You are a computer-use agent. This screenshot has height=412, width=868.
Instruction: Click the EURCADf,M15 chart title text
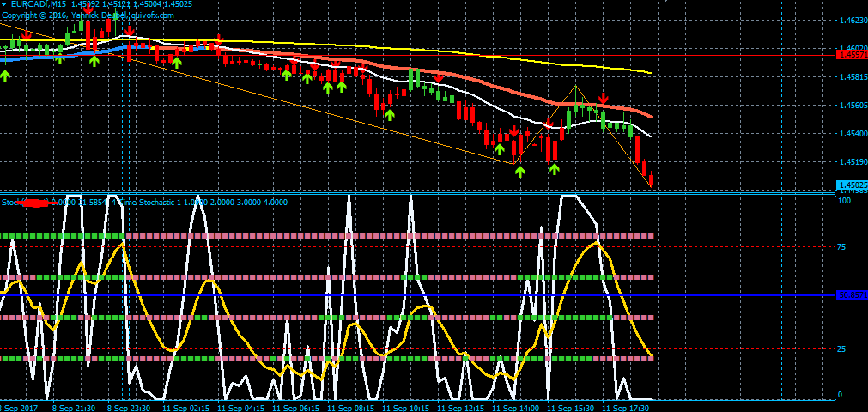(x=38, y=4)
